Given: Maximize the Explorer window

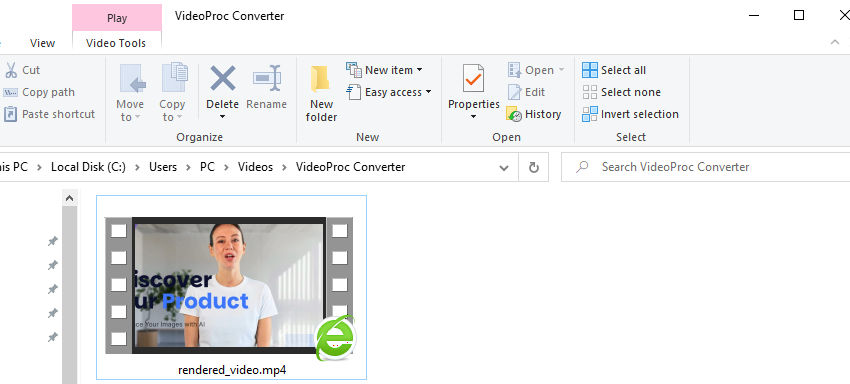Looking at the screenshot, I should pyautogui.click(x=799, y=15).
